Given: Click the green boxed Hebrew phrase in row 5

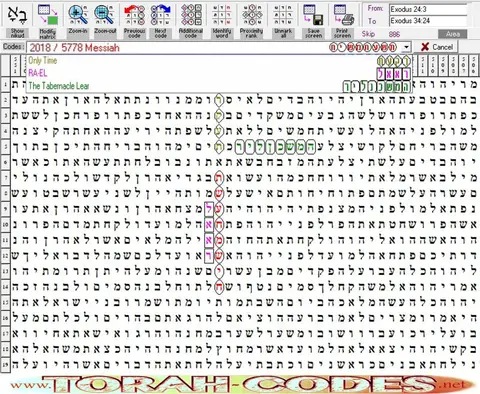Looking at the screenshot, I should click(275, 147).
